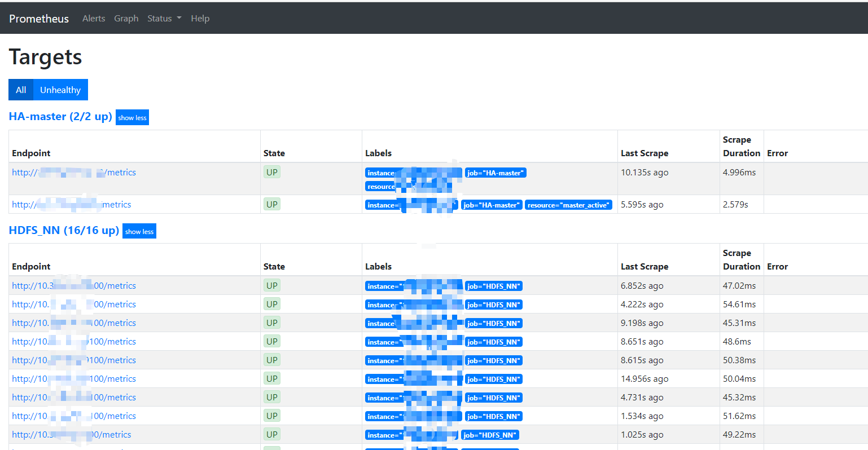Open the Prometheus home brand link
The height and width of the screenshot is (450, 868).
point(39,19)
